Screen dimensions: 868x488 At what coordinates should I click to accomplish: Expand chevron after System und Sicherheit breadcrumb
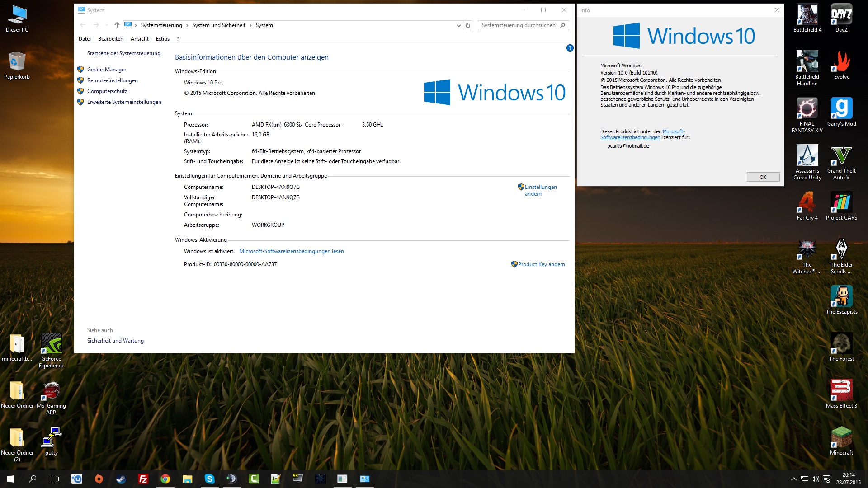point(250,25)
